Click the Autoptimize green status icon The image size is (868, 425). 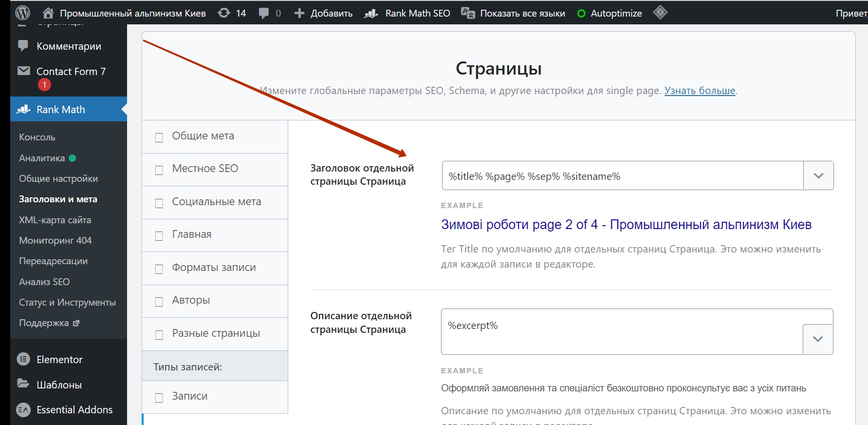tap(581, 14)
